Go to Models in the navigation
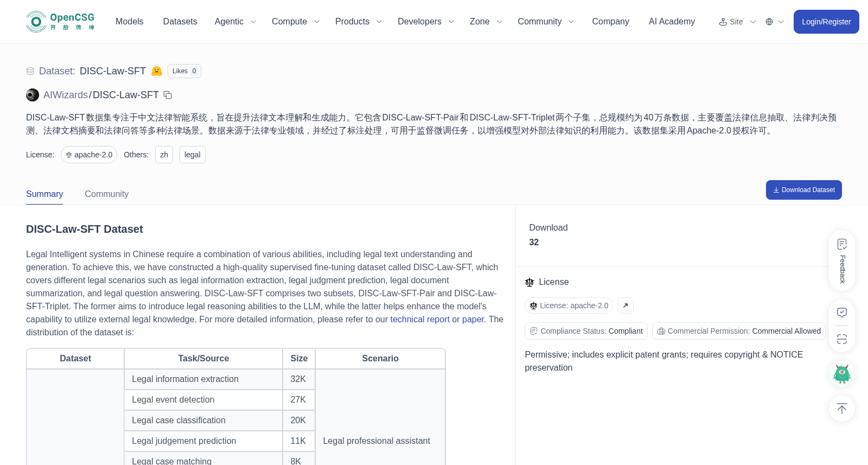Screen dimensions: 868x465 point(130,22)
